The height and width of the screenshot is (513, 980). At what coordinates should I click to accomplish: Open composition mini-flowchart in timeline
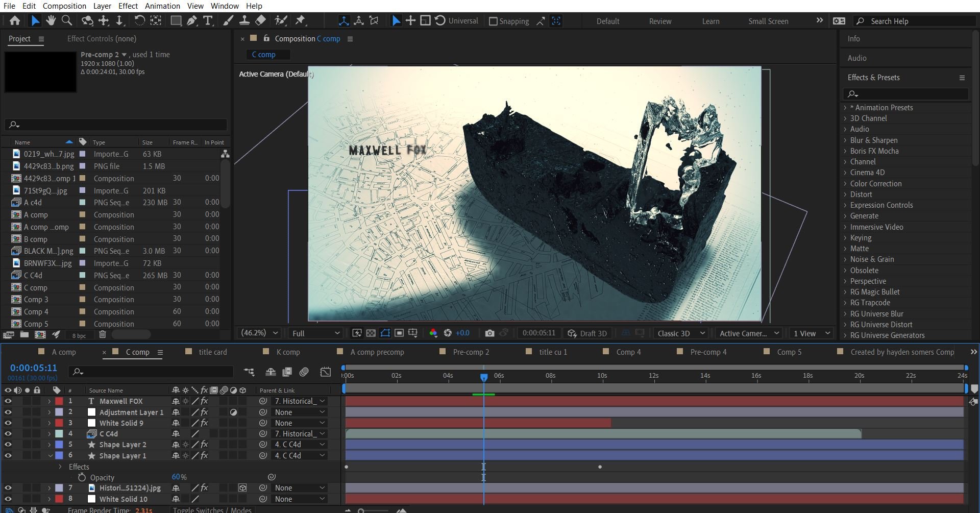[x=249, y=372]
